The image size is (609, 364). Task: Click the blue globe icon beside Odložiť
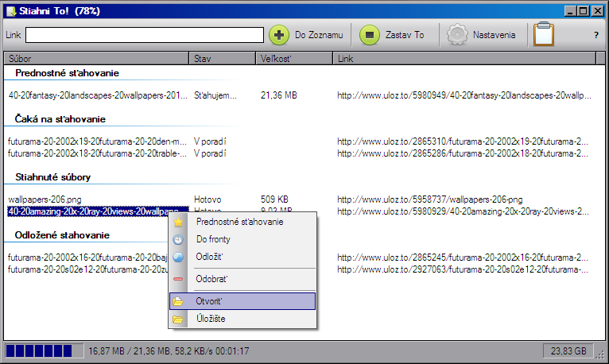(178, 257)
